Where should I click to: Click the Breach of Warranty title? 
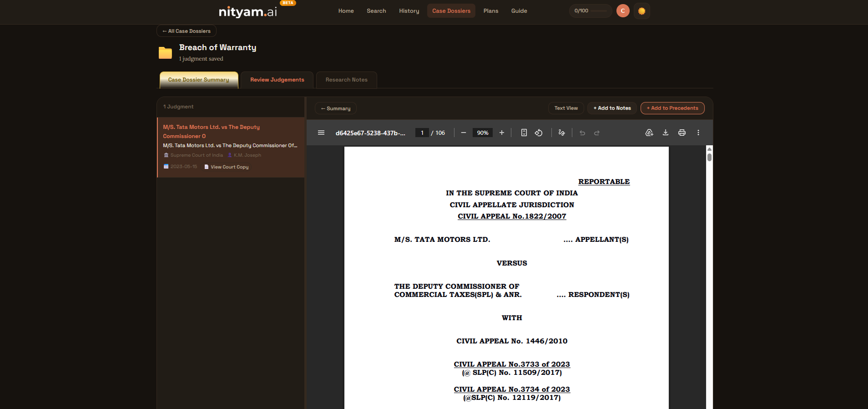pos(217,47)
